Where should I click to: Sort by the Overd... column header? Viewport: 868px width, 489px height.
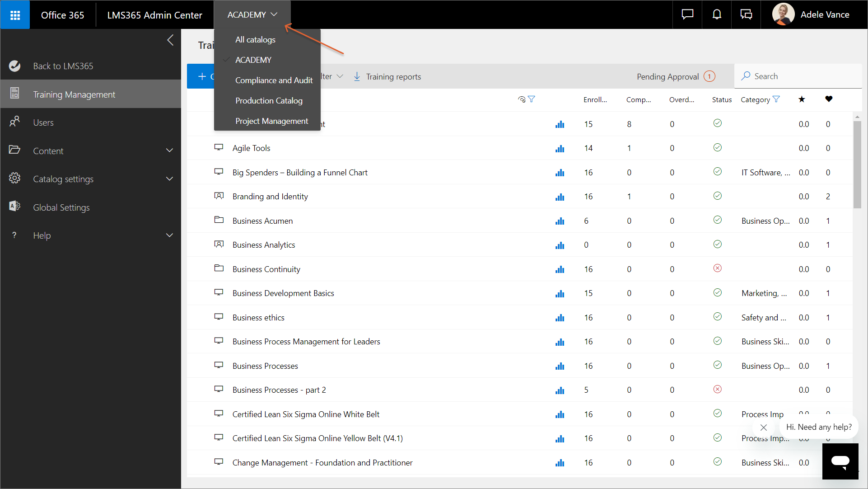click(681, 100)
